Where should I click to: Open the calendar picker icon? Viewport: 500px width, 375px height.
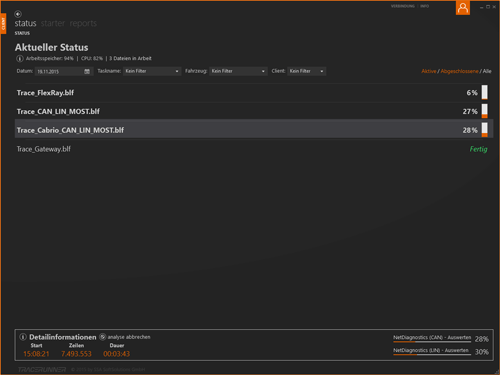tap(87, 71)
